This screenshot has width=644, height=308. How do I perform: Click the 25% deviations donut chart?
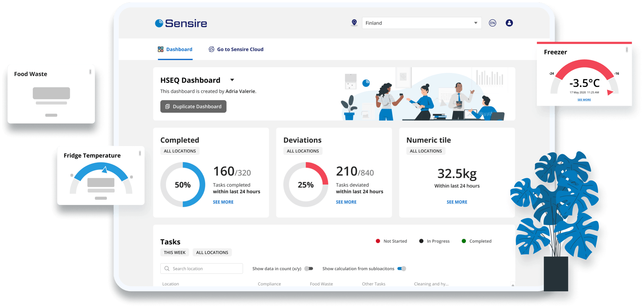tap(306, 185)
